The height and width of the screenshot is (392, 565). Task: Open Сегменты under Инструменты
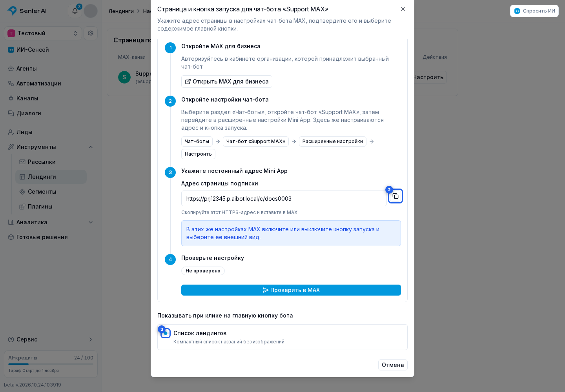point(51,192)
